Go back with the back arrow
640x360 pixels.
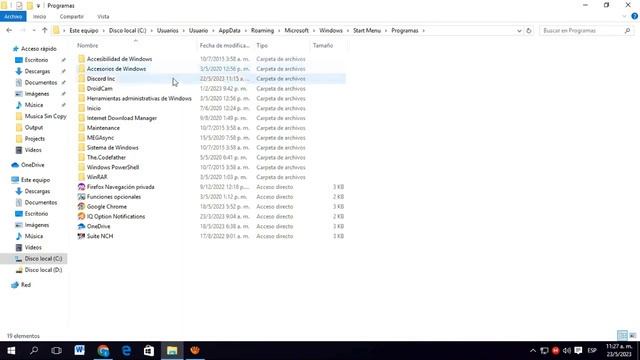tap(9, 31)
